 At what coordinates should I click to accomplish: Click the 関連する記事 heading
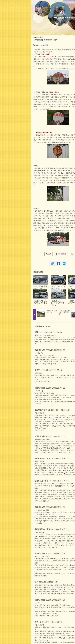38,272
